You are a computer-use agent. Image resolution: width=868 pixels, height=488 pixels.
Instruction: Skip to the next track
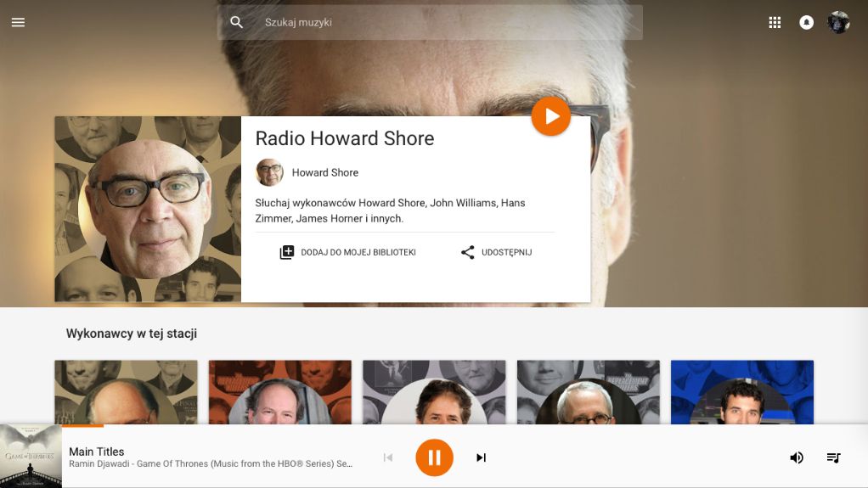pos(481,457)
